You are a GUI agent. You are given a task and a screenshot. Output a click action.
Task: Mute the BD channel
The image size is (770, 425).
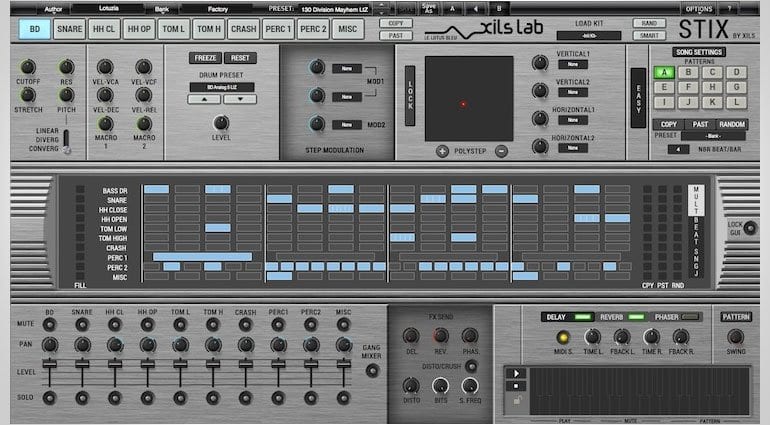pos(49,324)
